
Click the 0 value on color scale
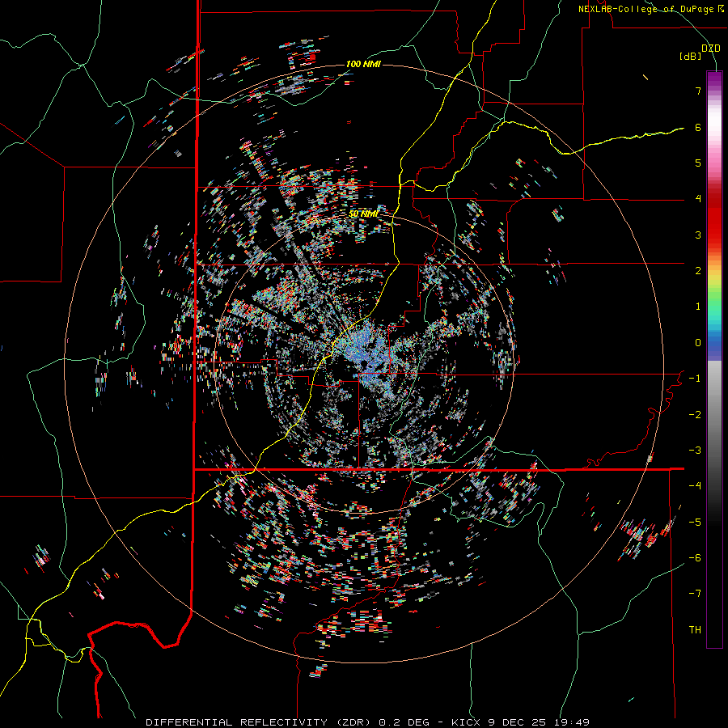point(698,343)
